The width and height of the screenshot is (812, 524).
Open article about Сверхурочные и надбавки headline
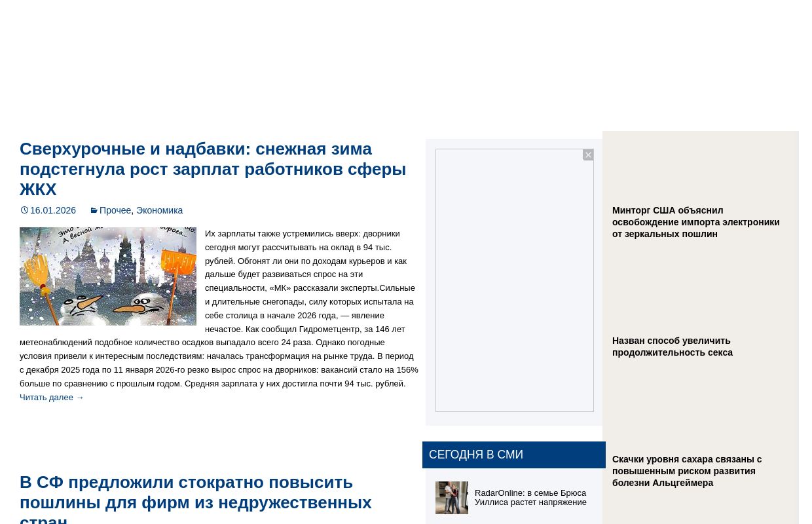213,168
